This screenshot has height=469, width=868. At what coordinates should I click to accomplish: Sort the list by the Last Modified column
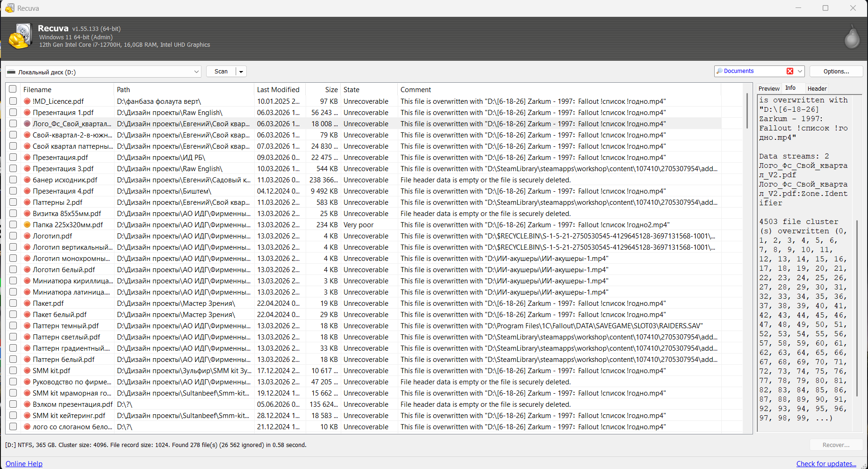click(278, 89)
